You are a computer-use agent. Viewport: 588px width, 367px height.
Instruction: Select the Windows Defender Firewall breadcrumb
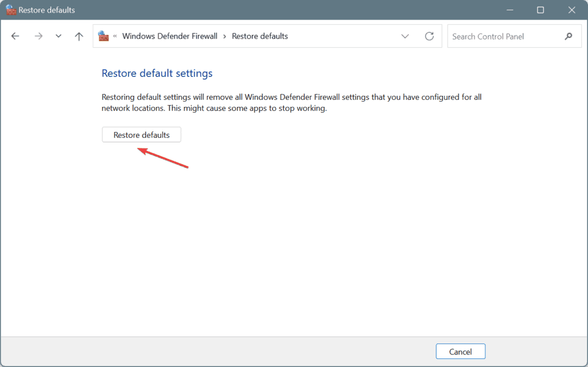[x=169, y=36]
